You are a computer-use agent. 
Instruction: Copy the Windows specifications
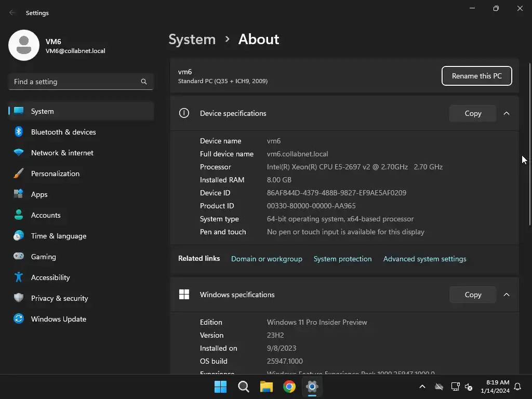473,295
